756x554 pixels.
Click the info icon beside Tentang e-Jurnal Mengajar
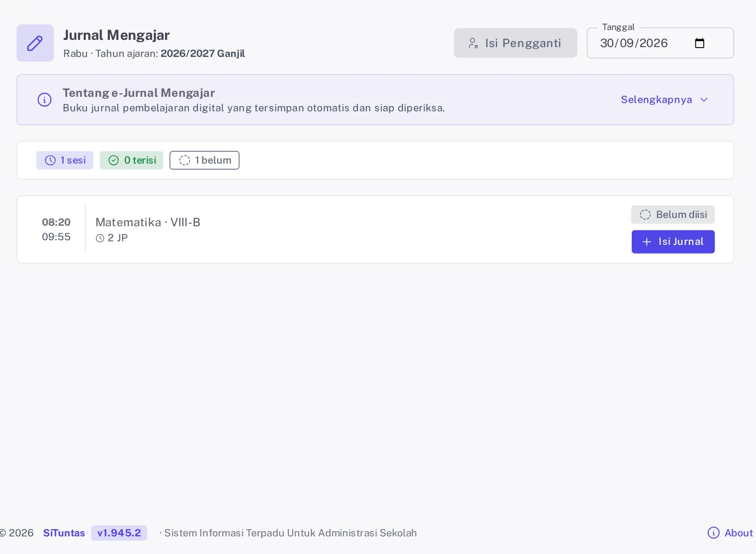(x=45, y=99)
